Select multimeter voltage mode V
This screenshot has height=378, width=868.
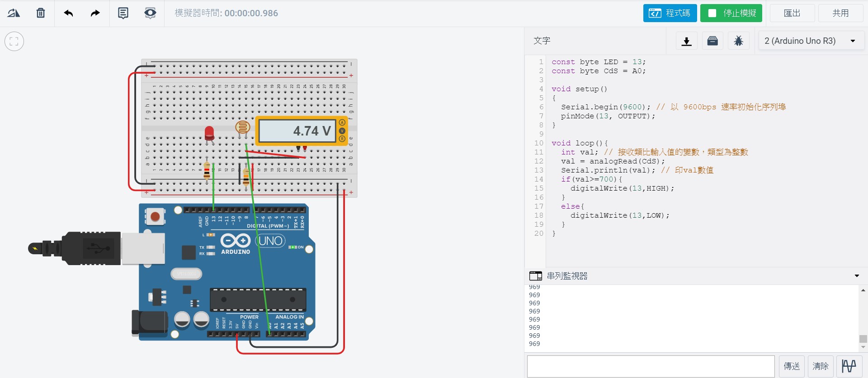click(x=342, y=131)
